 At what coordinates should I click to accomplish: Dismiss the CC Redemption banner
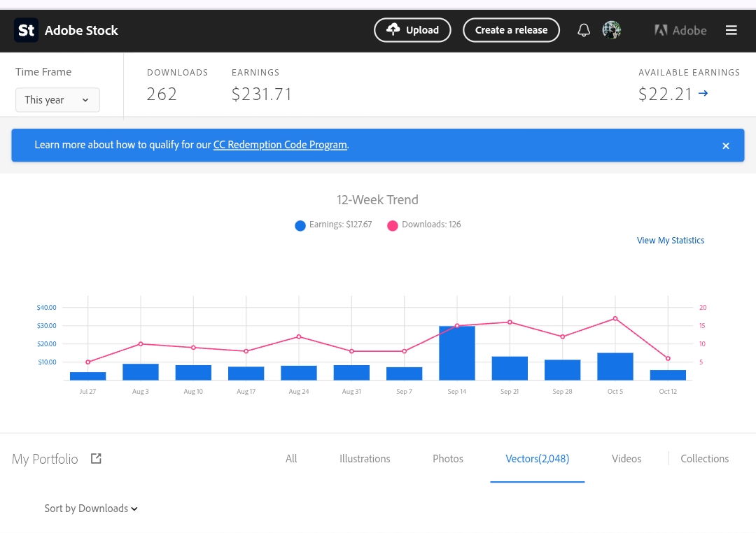[726, 145]
